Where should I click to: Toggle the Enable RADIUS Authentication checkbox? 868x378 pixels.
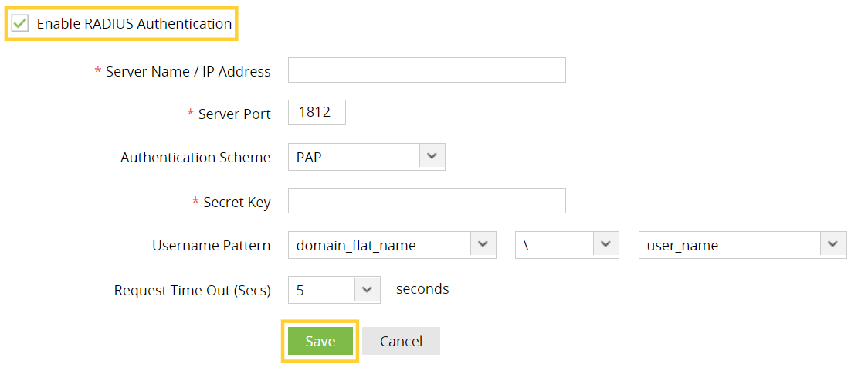[x=21, y=24]
